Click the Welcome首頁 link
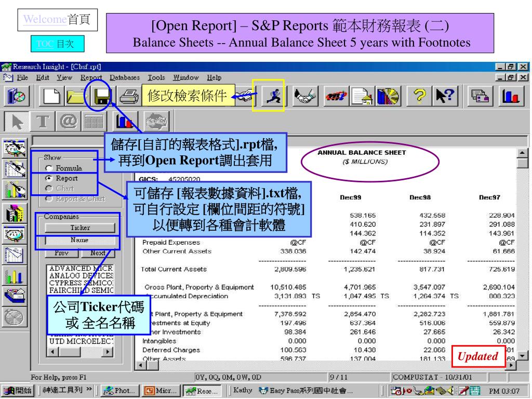 coord(57,19)
